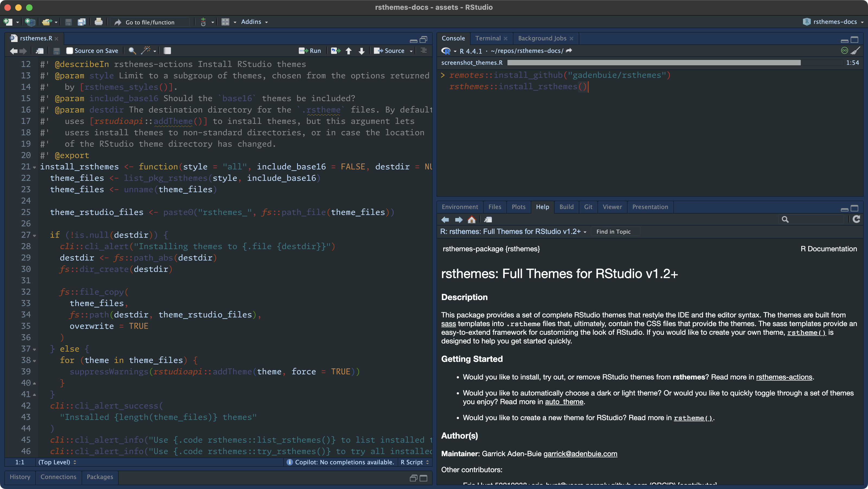Fold the if block at line 27

click(x=34, y=236)
